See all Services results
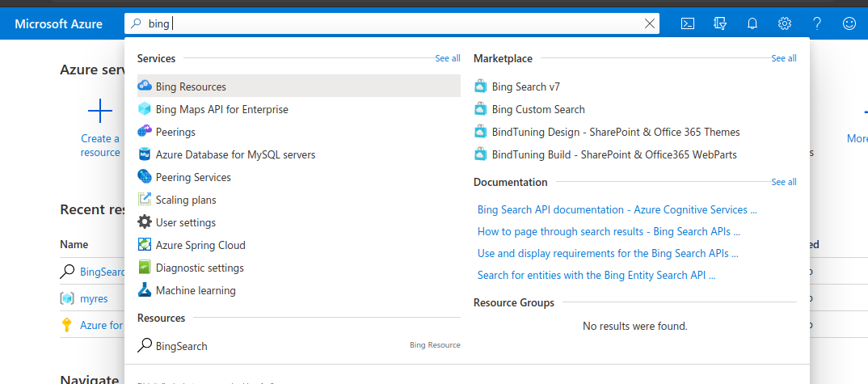Image resolution: width=868 pixels, height=384 pixels. [x=448, y=58]
